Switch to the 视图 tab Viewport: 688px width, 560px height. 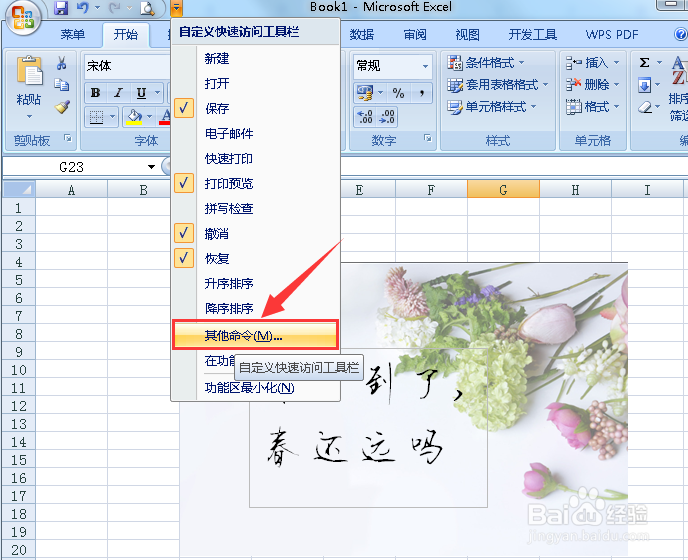(467, 34)
